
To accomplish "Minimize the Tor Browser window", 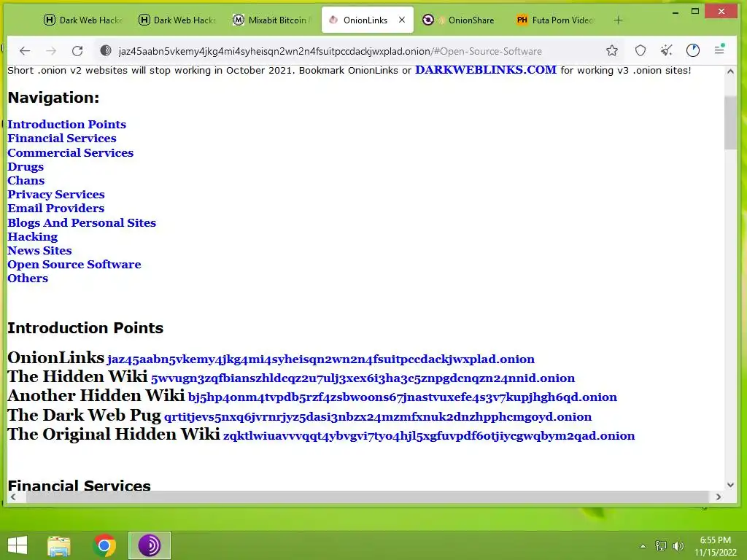I will tap(675, 12).
